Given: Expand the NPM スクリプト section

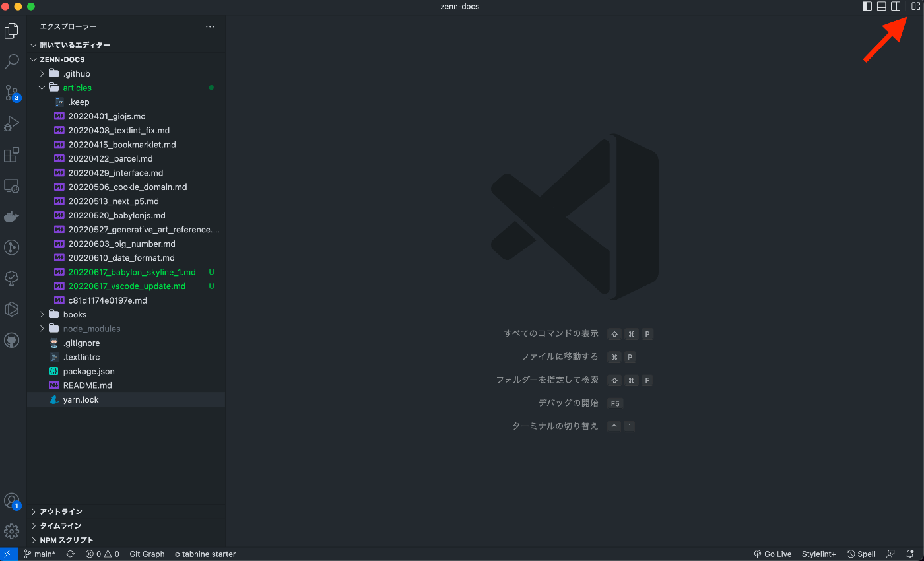Looking at the screenshot, I should (x=126, y=540).
